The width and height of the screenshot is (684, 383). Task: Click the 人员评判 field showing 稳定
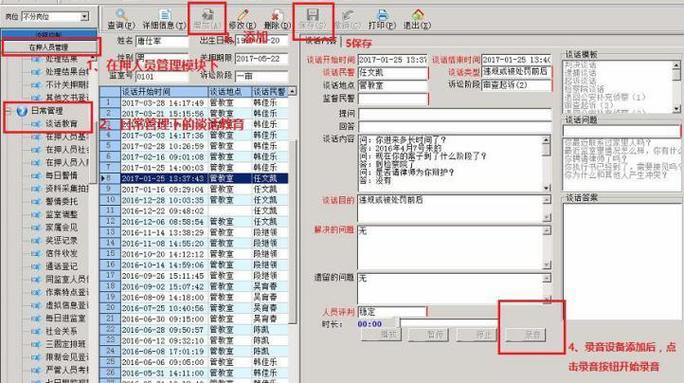(392, 311)
